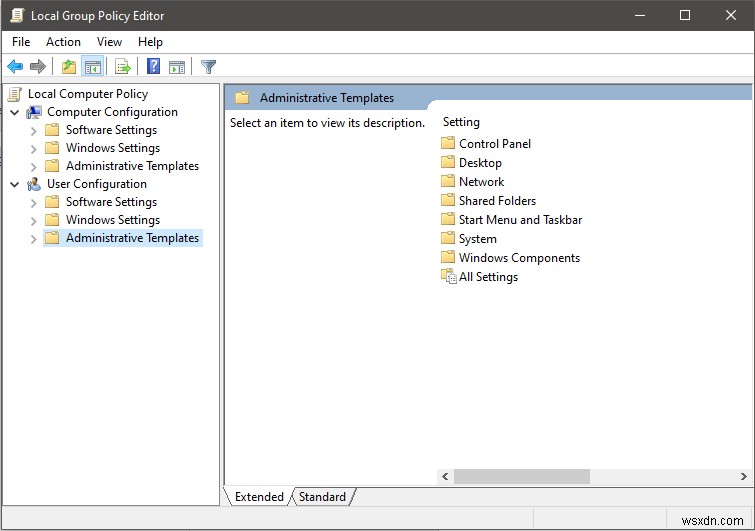
Task: Select the All Settings text entry
Action: pyautogui.click(x=488, y=277)
